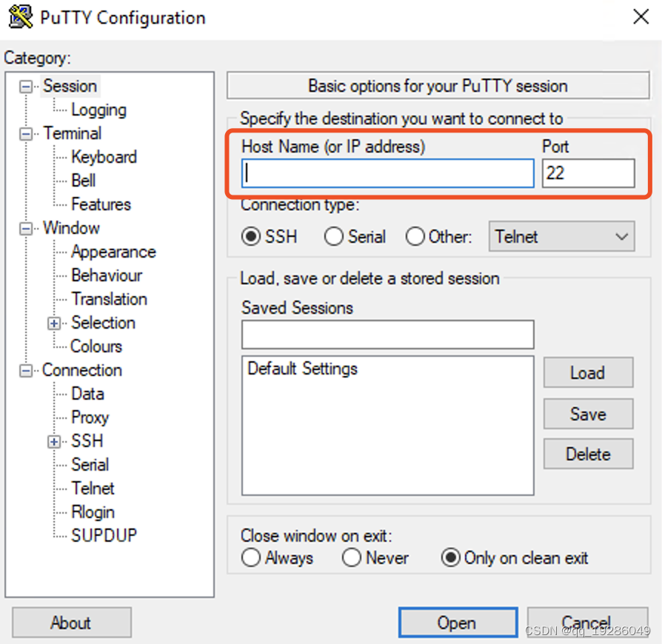
Task: Select 'Only on clean exit' option
Action: tap(451, 558)
